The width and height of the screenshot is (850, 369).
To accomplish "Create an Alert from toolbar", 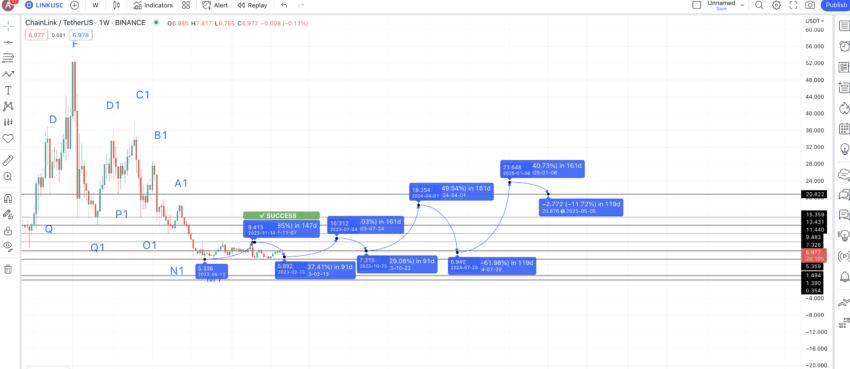I will [215, 5].
